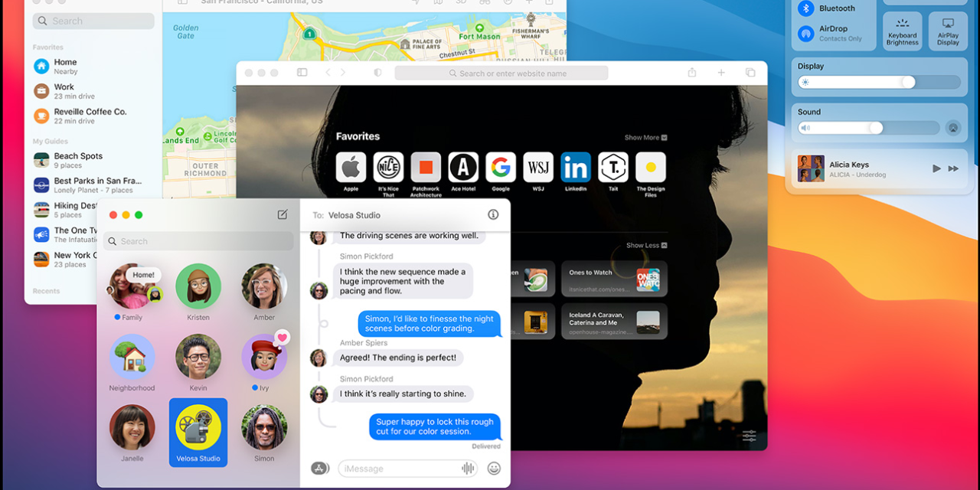Click the Safari share icon
Screen dimensions: 980x490
click(x=692, y=73)
